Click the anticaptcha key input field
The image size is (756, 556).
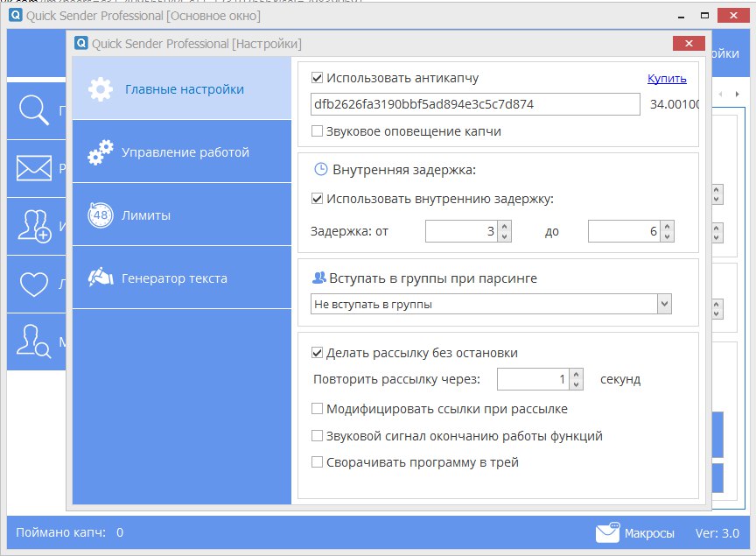[x=475, y=104]
